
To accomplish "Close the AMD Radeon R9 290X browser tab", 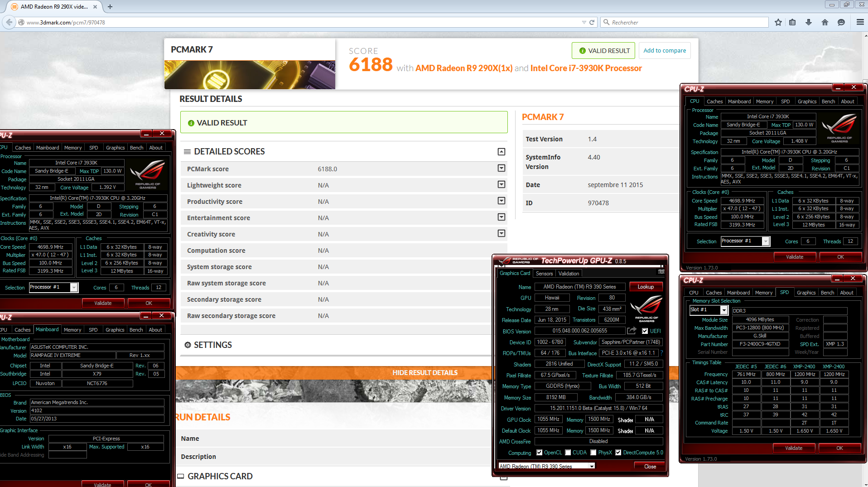I will 95,7.
